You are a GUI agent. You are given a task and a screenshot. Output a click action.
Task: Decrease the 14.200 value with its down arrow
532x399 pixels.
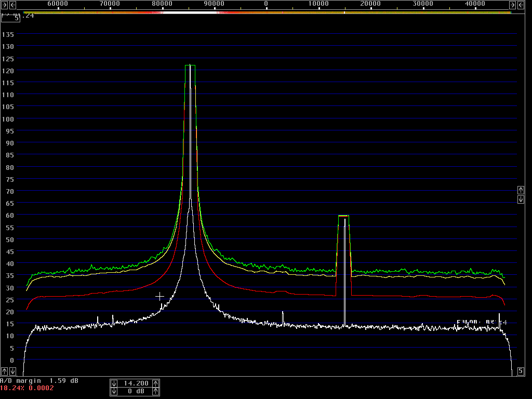114,383
